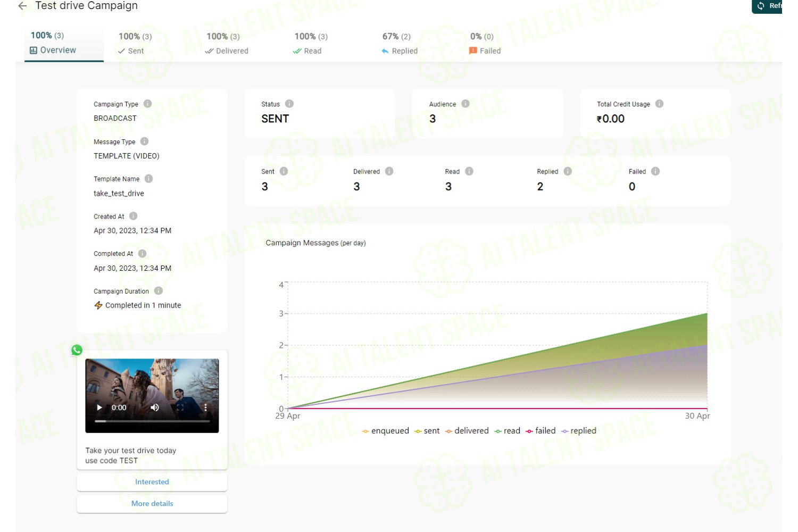
Task: Click the 'Take your test drive today' caption
Action: (x=131, y=451)
